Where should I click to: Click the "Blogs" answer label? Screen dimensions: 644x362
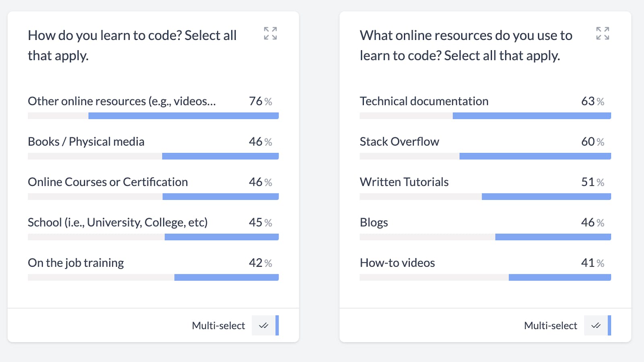click(x=374, y=222)
